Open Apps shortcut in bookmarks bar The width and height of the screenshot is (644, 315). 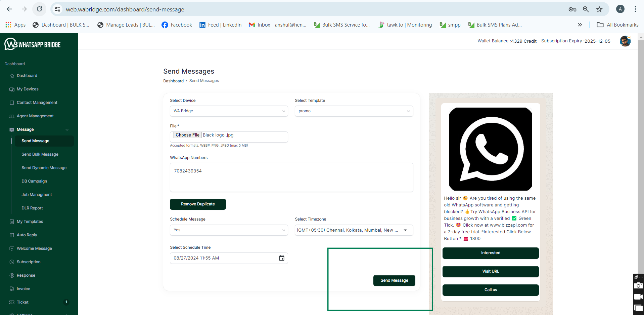point(16,25)
